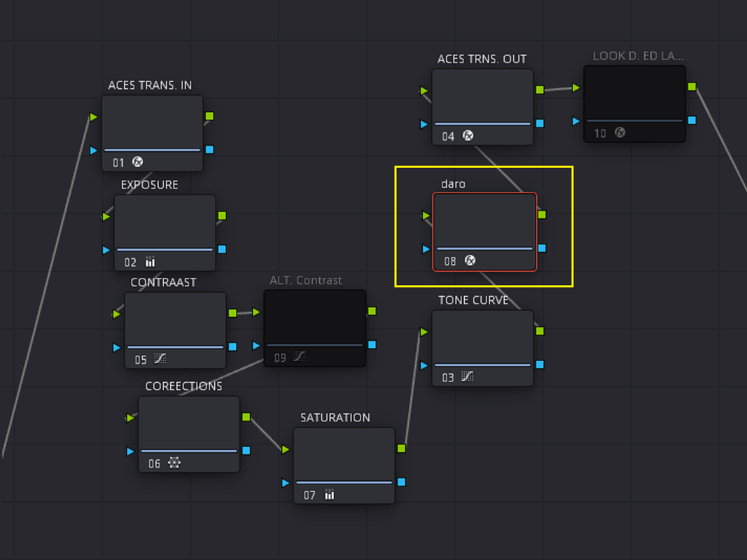Click the daro node label
Screen dimensions: 747x560
click(x=453, y=184)
